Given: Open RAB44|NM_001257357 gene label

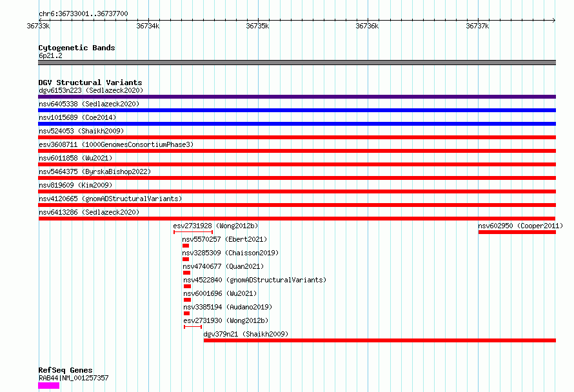Looking at the screenshot, I should pos(74,378).
